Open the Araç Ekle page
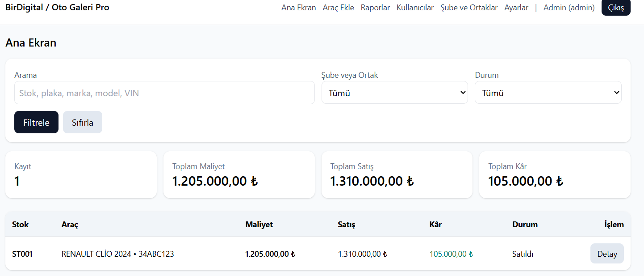 coord(338,8)
